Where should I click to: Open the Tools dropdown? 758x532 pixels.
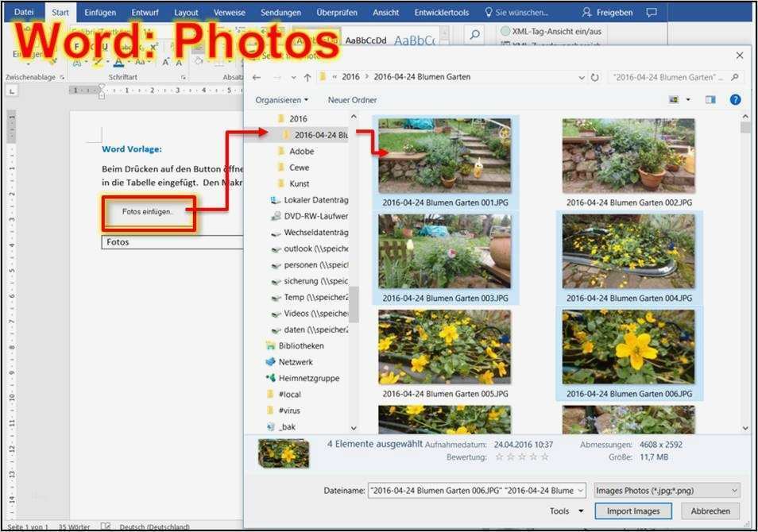pos(566,511)
